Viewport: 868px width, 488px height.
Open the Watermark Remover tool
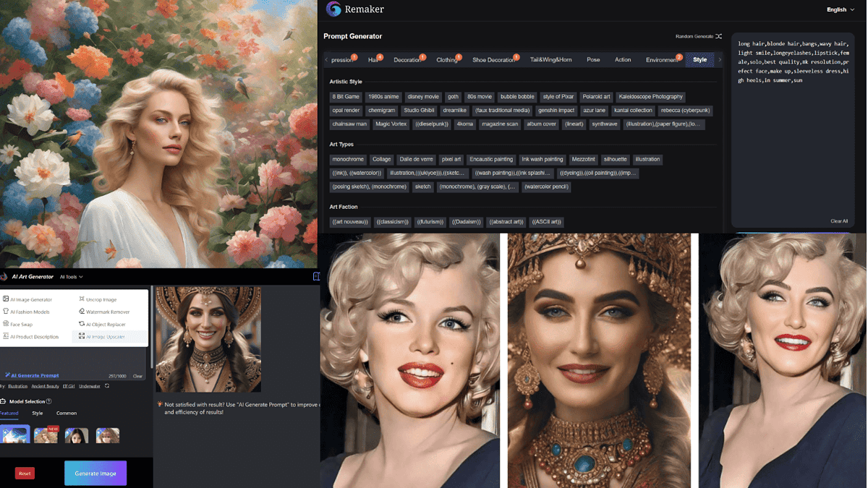[x=109, y=312]
